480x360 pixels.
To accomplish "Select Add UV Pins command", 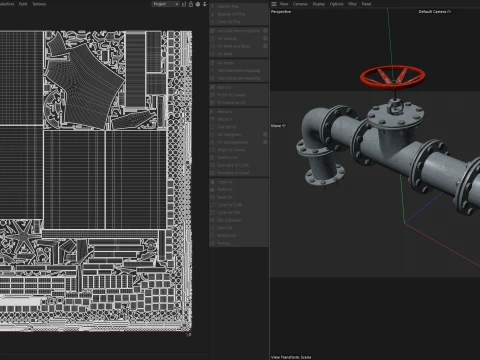I will tap(239, 6).
